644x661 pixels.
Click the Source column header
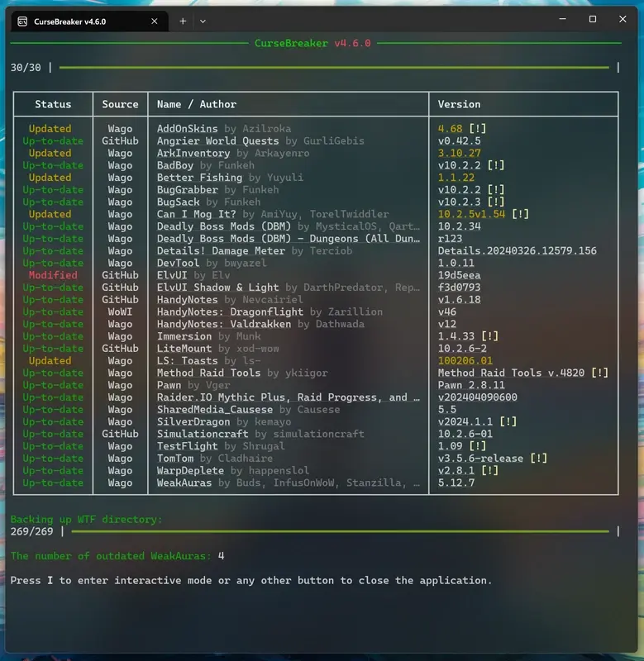click(x=120, y=104)
